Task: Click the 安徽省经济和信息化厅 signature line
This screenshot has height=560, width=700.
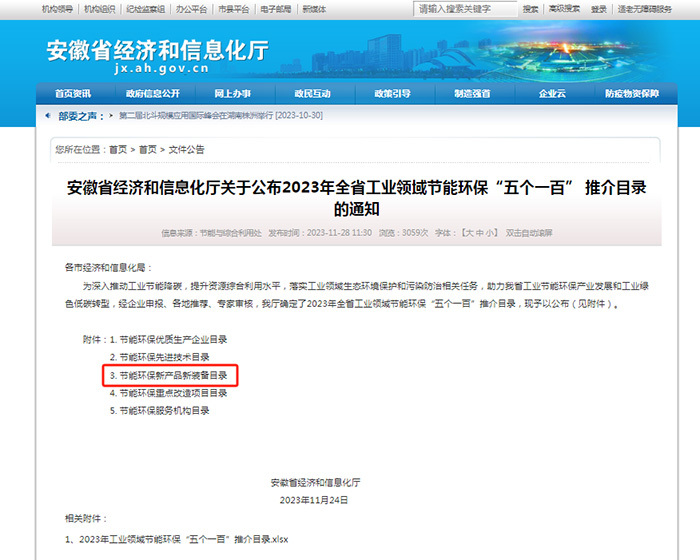Action: click(x=315, y=482)
